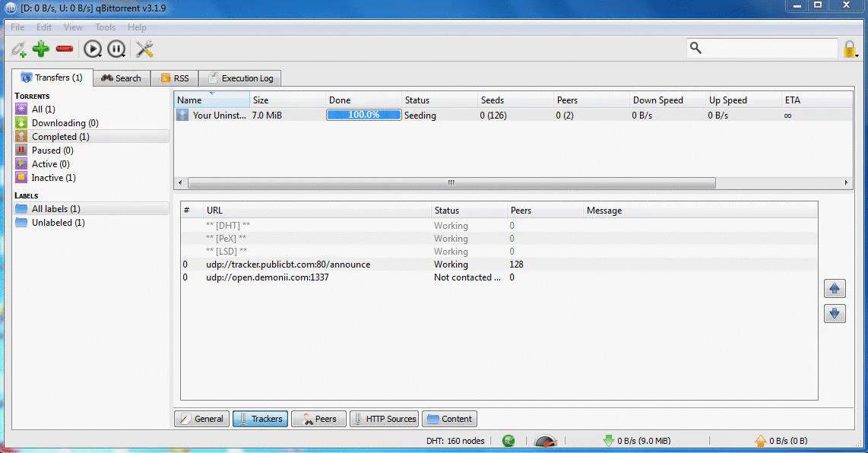This screenshot has height=453, width=868.
Task: Select the udp://open.demonii.com:1337 tracker
Action: coord(499,277)
